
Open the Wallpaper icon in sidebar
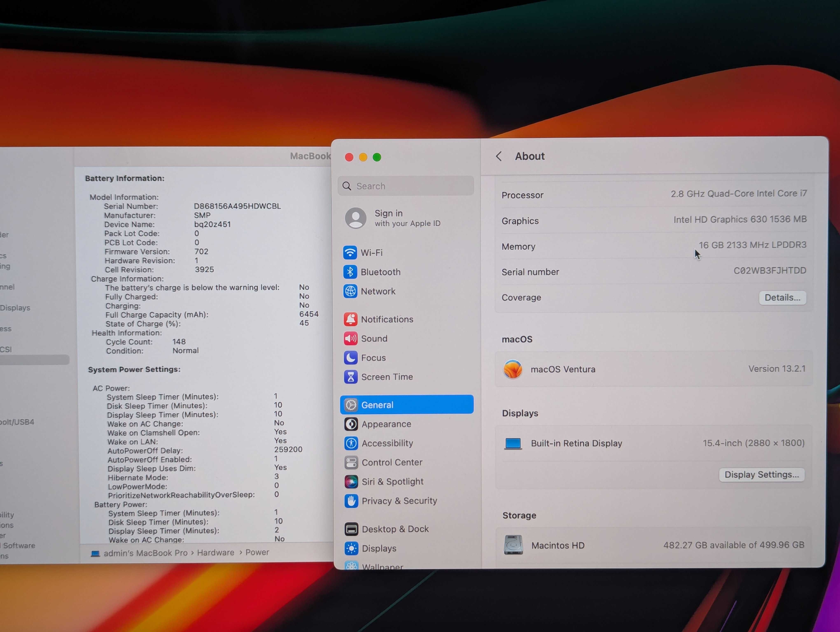(x=352, y=565)
